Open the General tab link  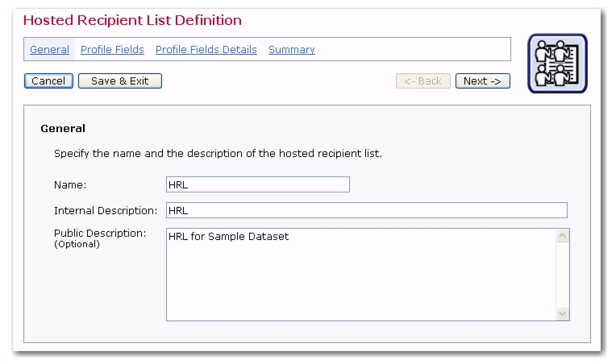49,50
